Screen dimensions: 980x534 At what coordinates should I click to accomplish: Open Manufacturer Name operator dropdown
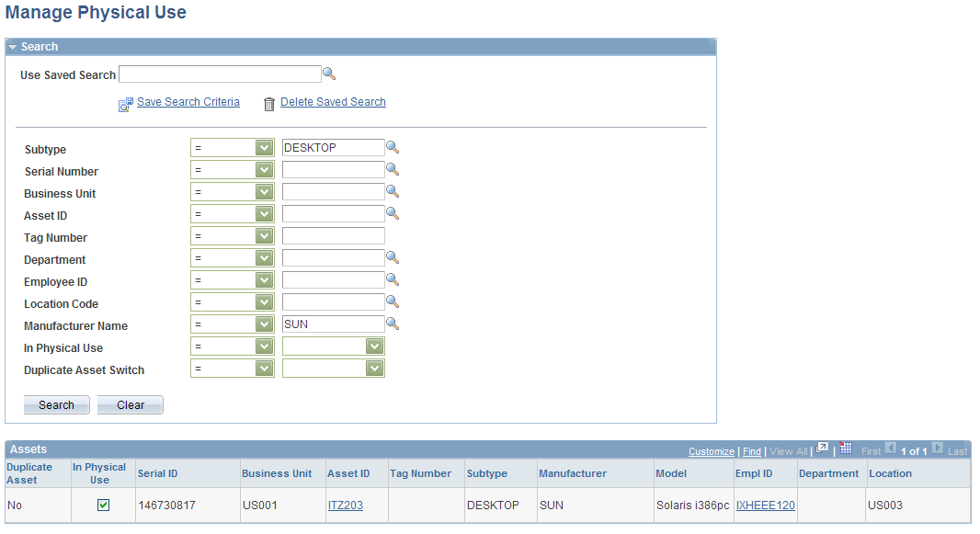pos(233,324)
